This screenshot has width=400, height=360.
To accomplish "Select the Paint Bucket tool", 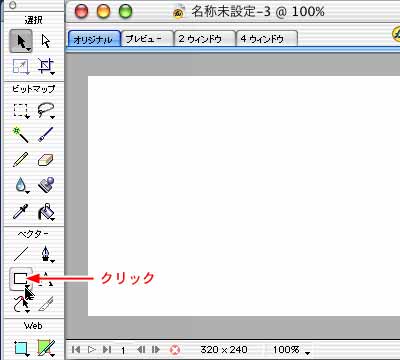I will pyautogui.click(x=46, y=211).
